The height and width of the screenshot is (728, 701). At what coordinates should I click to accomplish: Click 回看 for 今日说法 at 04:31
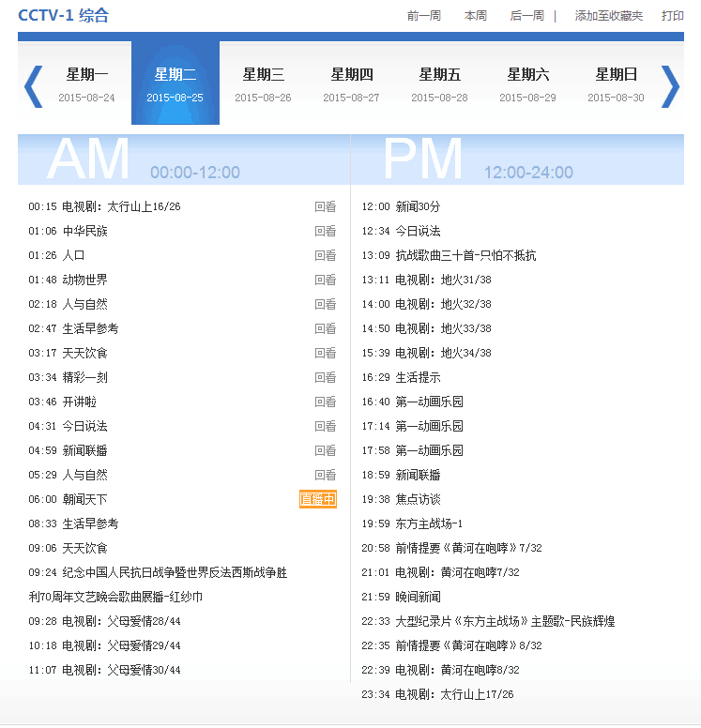pyautogui.click(x=326, y=426)
